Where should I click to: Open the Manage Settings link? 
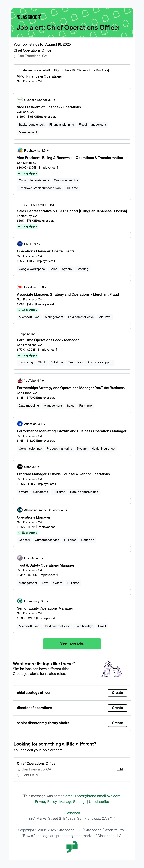click(73, 802)
